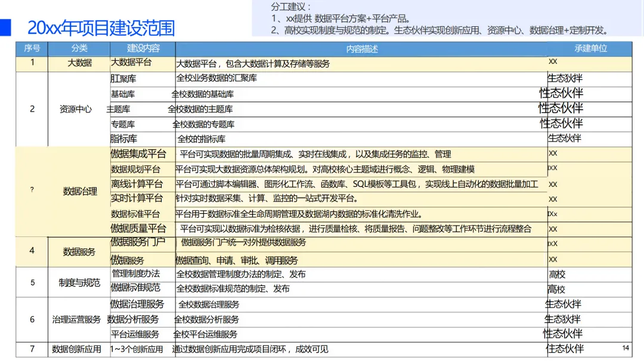Click the slide page number "14"
Image resolution: width=644 pixels, height=363 pixels.
pyautogui.click(x=626, y=348)
